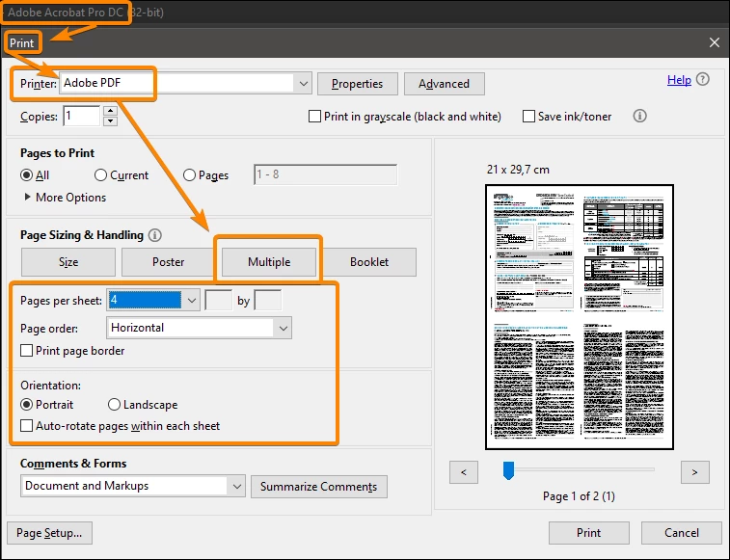
Task: Switch to the Size sizing option
Action: point(68,262)
